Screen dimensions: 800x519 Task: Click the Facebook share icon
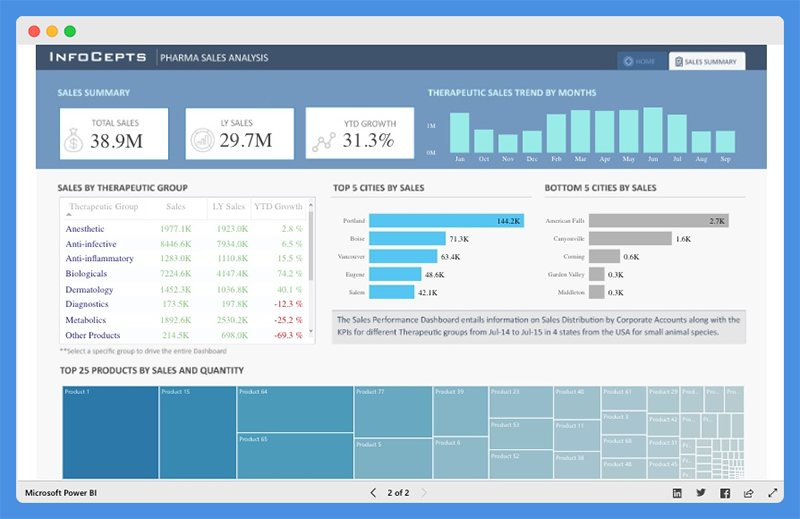[725, 493]
